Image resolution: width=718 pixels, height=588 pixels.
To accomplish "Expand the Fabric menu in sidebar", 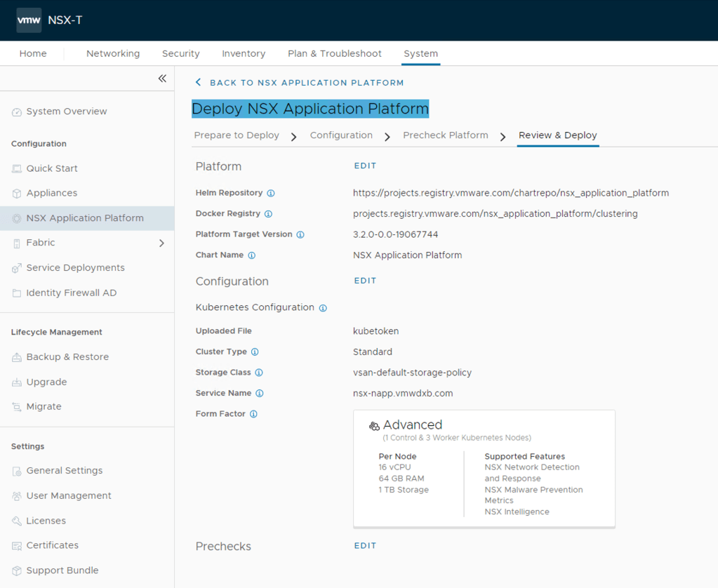I will [x=161, y=243].
